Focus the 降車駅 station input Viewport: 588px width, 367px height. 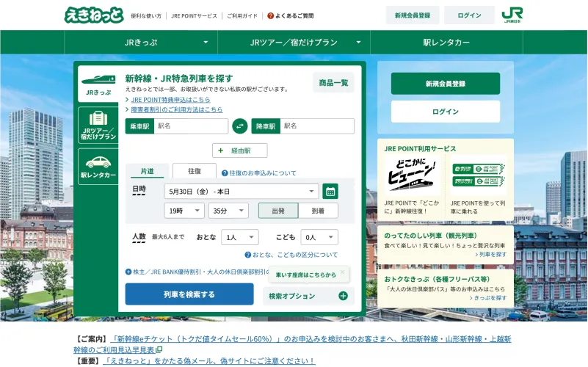point(317,126)
